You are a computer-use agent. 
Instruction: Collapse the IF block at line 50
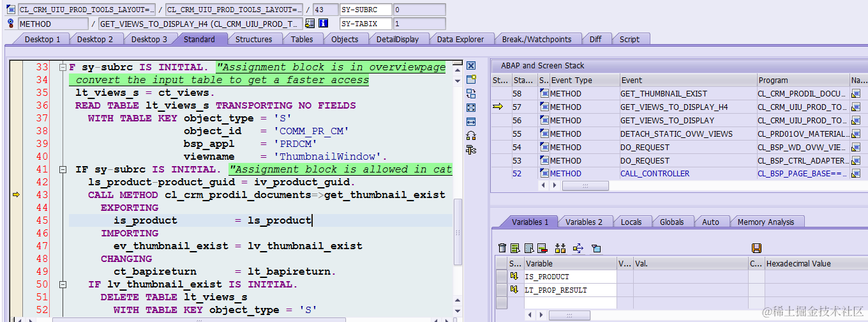pos(62,284)
